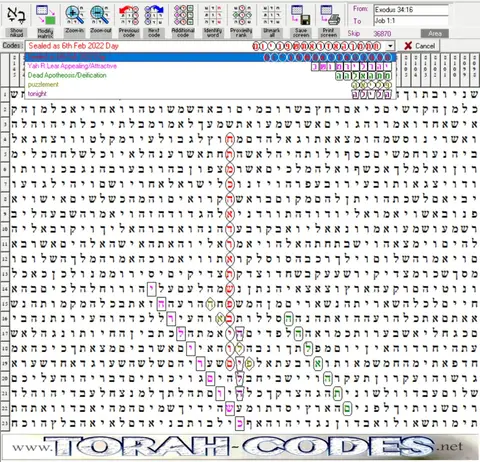The image size is (480, 462).
Task: Use the Save screen icon
Action: [300, 15]
